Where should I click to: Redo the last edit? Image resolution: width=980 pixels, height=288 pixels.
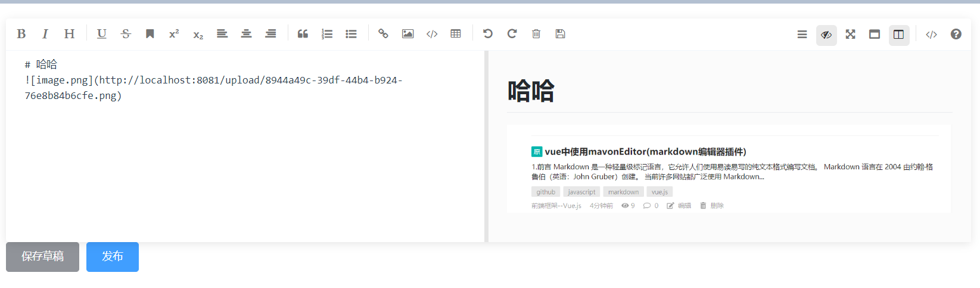512,34
